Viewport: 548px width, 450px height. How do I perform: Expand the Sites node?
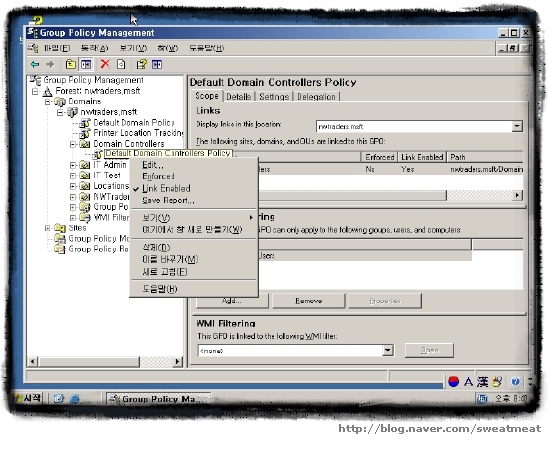48,228
